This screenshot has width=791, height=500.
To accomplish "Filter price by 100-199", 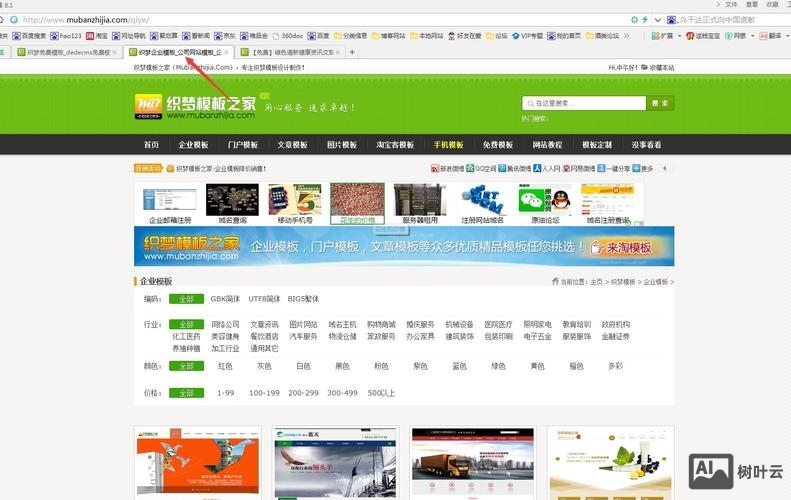I will pyautogui.click(x=264, y=393).
